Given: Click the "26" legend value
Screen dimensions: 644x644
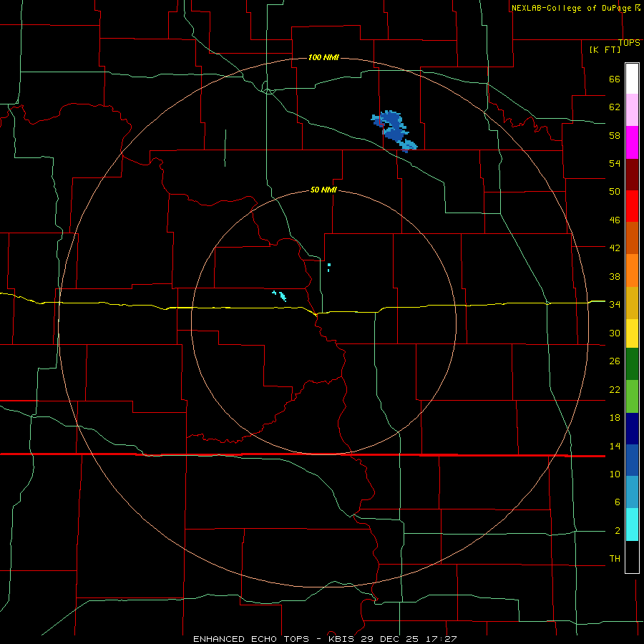Looking at the screenshot, I should click(x=615, y=361).
